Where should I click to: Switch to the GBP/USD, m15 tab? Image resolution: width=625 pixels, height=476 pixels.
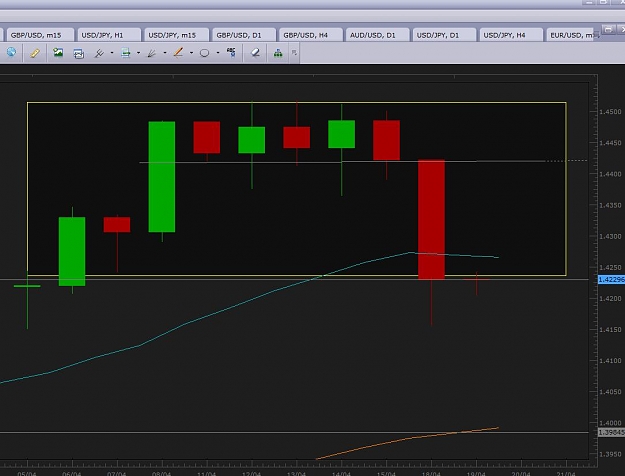[40, 35]
